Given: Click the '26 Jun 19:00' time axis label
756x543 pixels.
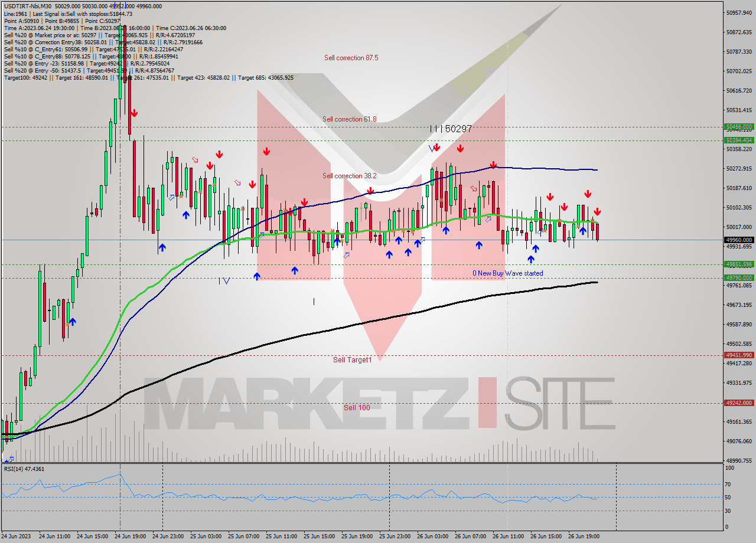Looking at the screenshot, I should coord(583,537).
